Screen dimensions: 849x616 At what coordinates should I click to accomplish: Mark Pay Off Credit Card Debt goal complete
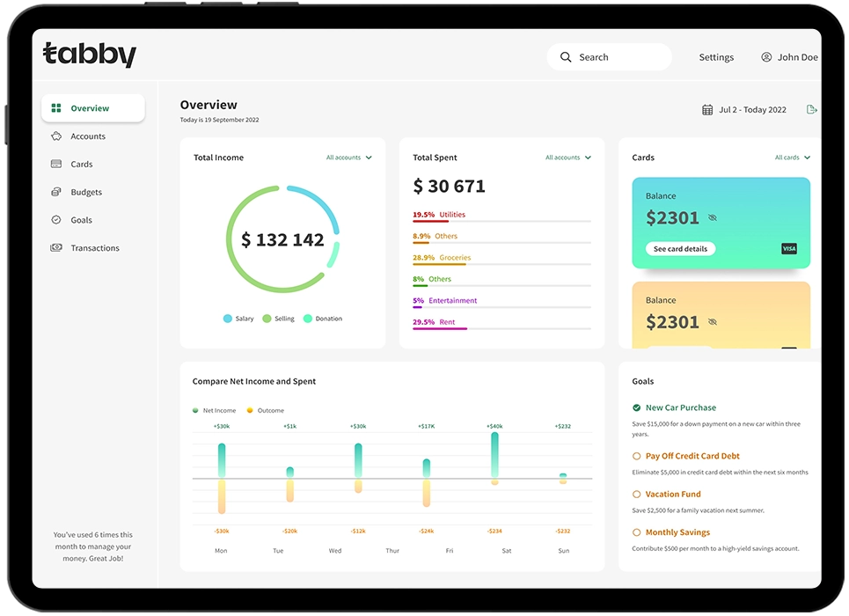(x=637, y=456)
